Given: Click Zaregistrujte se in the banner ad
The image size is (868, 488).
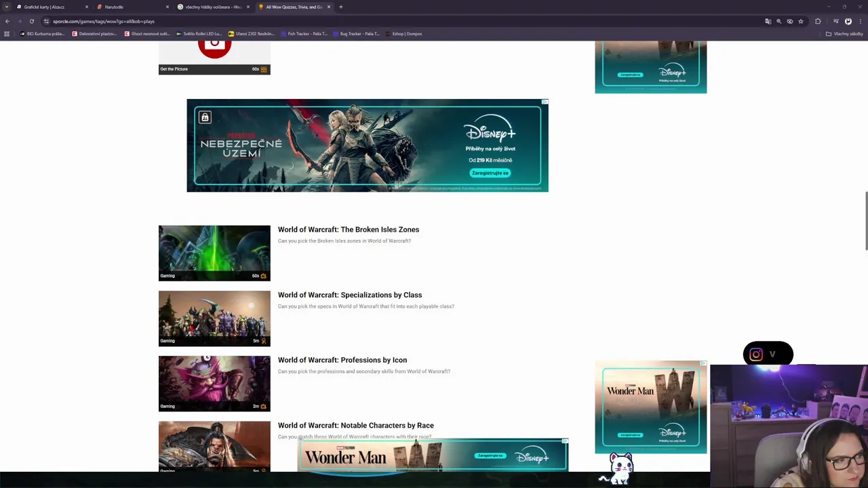Looking at the screenshot, I should 490,173.
